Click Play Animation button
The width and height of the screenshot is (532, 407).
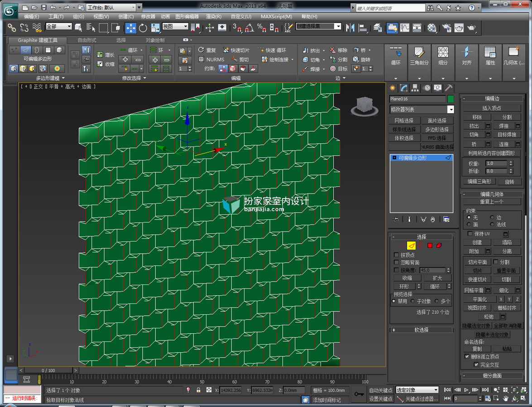tap(466, 390)
